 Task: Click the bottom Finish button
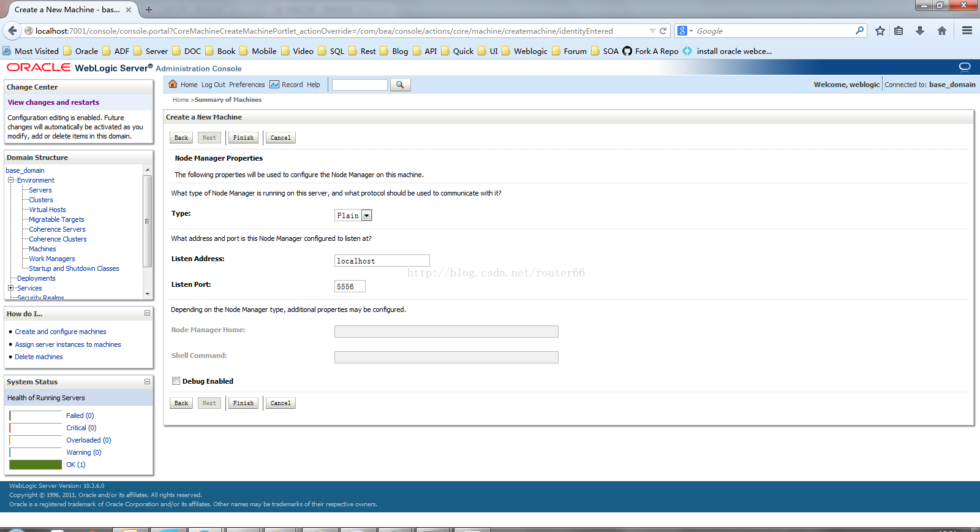pos(243,403)
